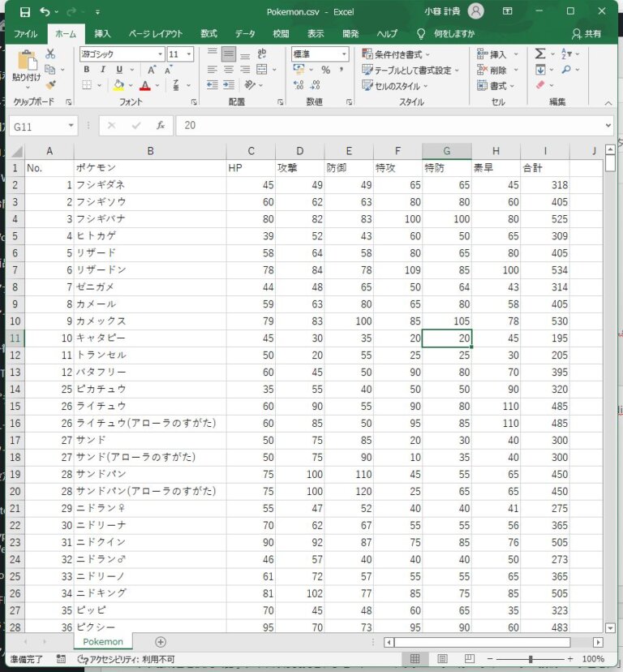The height and width of the screenshot is (672, 623).
Task: Apply the accounting currency format
Action: pos(299,70)
